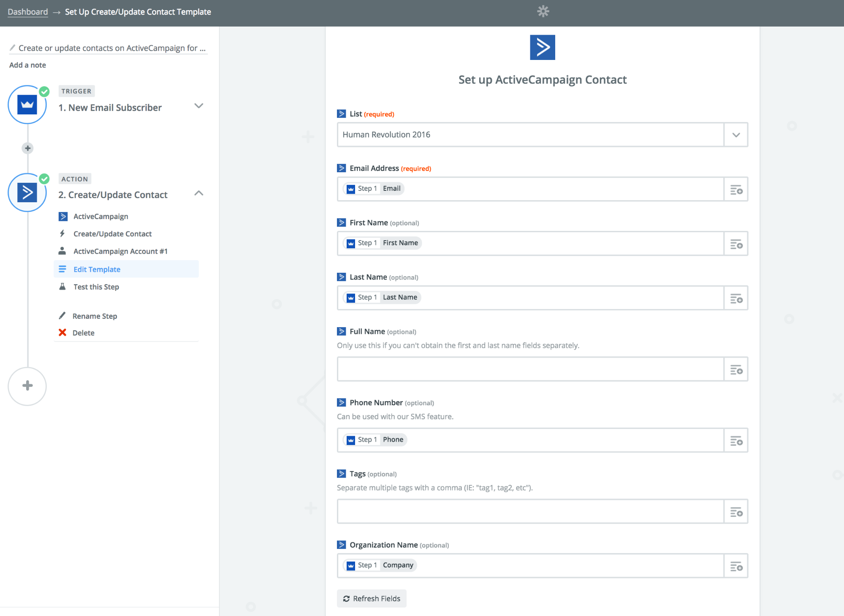Image resolution: width=844 pixels, height=616 pixels.
Task: Open insert-field icon for First Name
Action: point(736,244)
